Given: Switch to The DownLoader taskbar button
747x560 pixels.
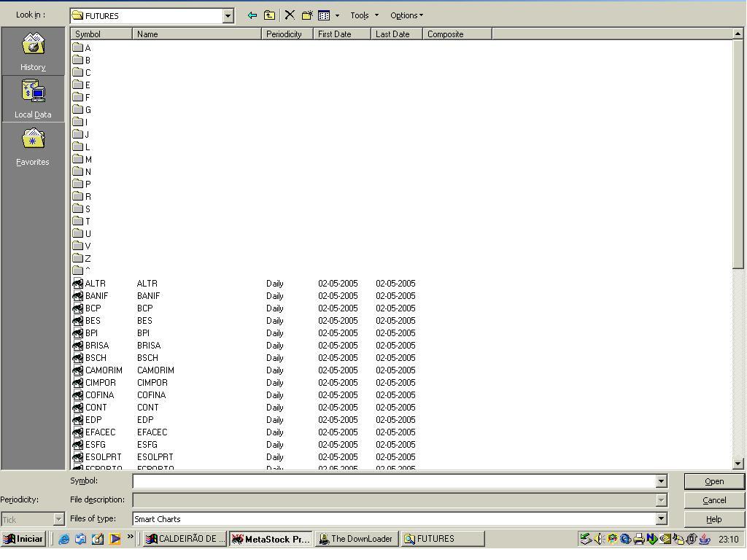Looking at the screenshot, I should click(x=356, y=539).
